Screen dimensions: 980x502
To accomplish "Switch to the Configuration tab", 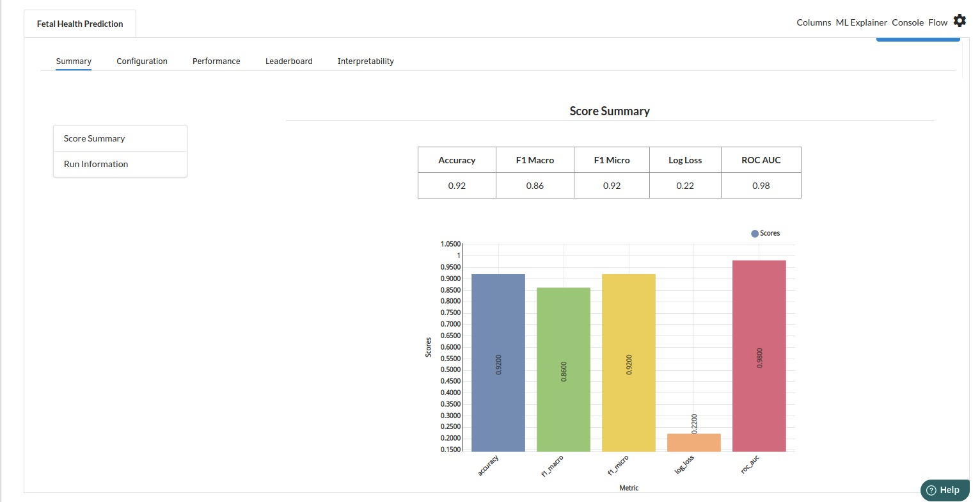I will [x=142, y=61].
